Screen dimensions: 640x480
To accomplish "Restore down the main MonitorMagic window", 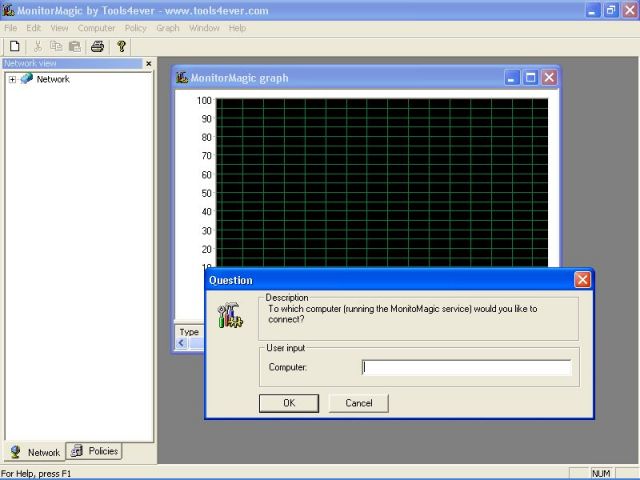I will coord(611,10).
